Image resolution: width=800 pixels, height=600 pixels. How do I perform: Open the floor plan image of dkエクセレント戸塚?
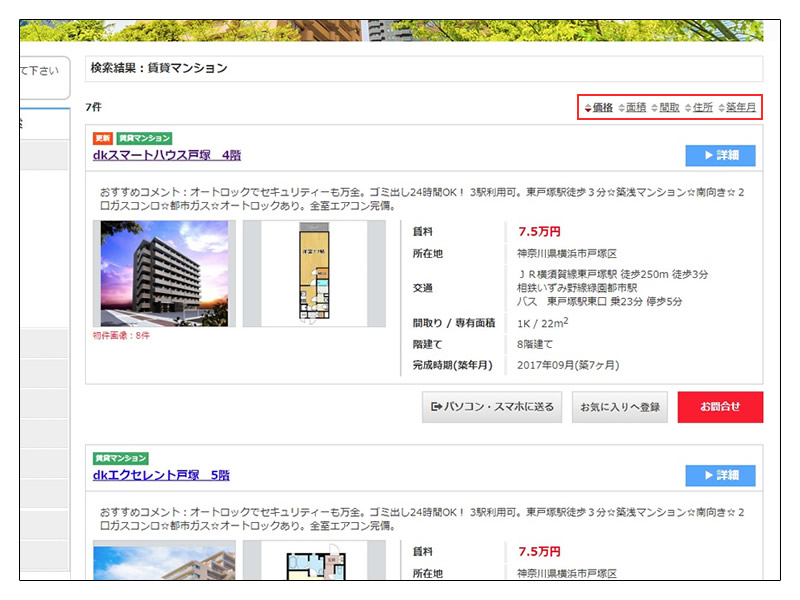pyautogui.click(x=314, y=560)
